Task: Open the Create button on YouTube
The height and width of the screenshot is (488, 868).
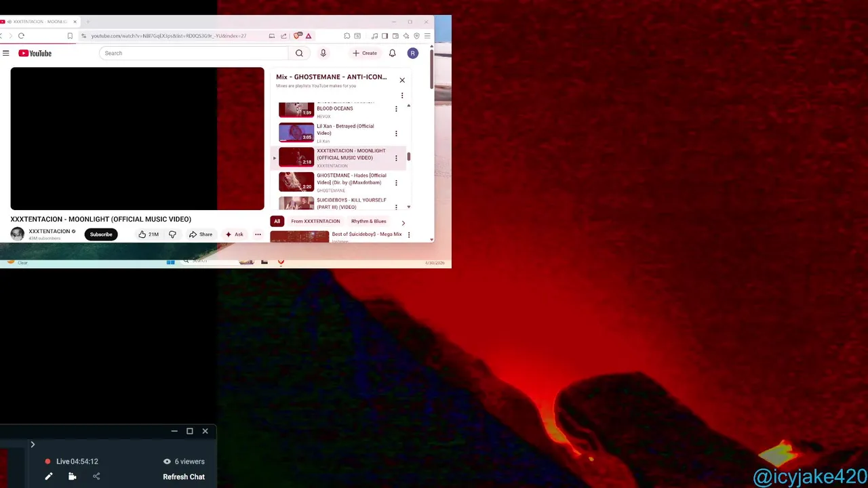Action: click(x=365, y=53)
